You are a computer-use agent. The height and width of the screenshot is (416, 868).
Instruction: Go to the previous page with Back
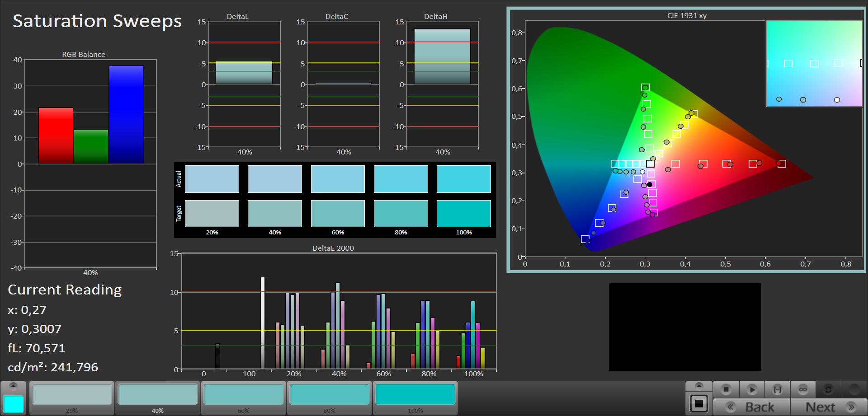pos(752,407)
